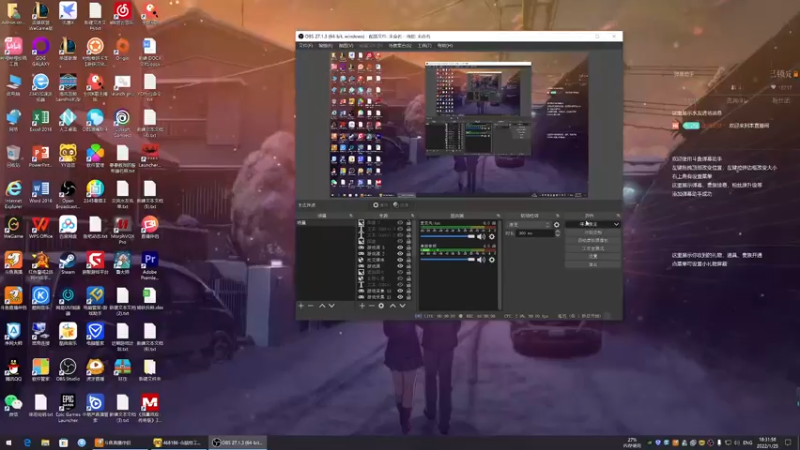Screen dimensions: 800x450
Task: Open the scene transition type dropdown
Action: pos(529,224)
